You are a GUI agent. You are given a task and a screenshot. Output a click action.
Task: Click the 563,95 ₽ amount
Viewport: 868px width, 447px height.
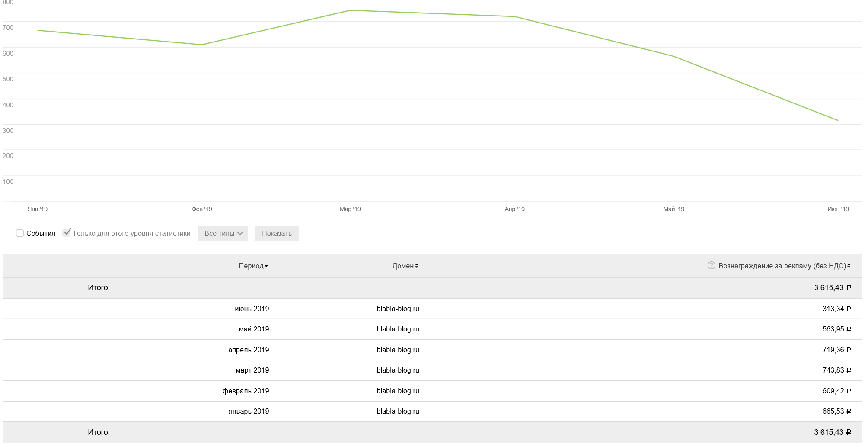click(836, 329)
